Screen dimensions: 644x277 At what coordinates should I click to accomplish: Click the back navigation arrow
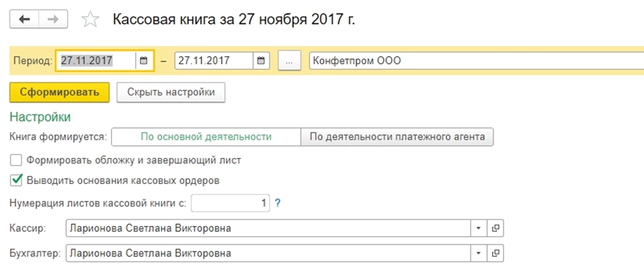(x=24, y=19)
